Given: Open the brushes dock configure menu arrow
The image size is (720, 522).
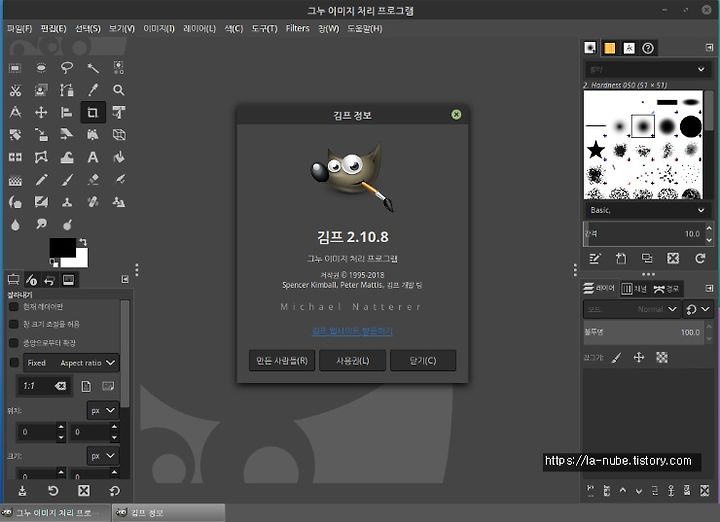Looking at the screenshot, I should pos(709,47).
